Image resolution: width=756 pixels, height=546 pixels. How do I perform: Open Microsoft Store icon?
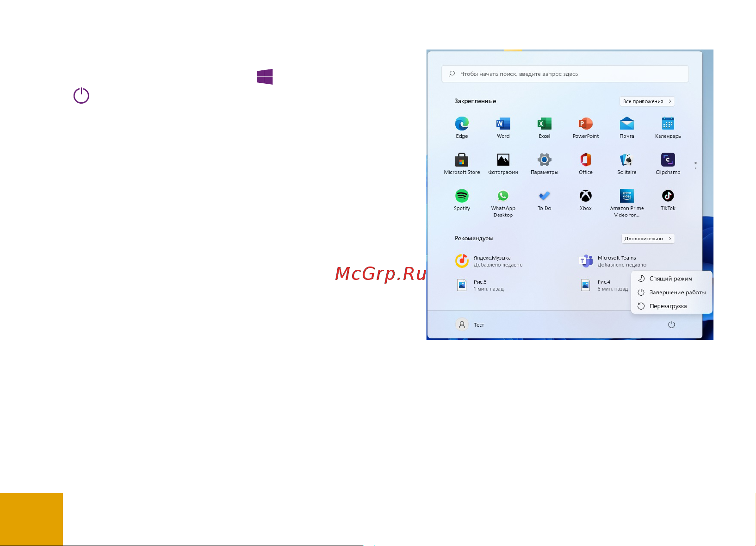[462, 160]
